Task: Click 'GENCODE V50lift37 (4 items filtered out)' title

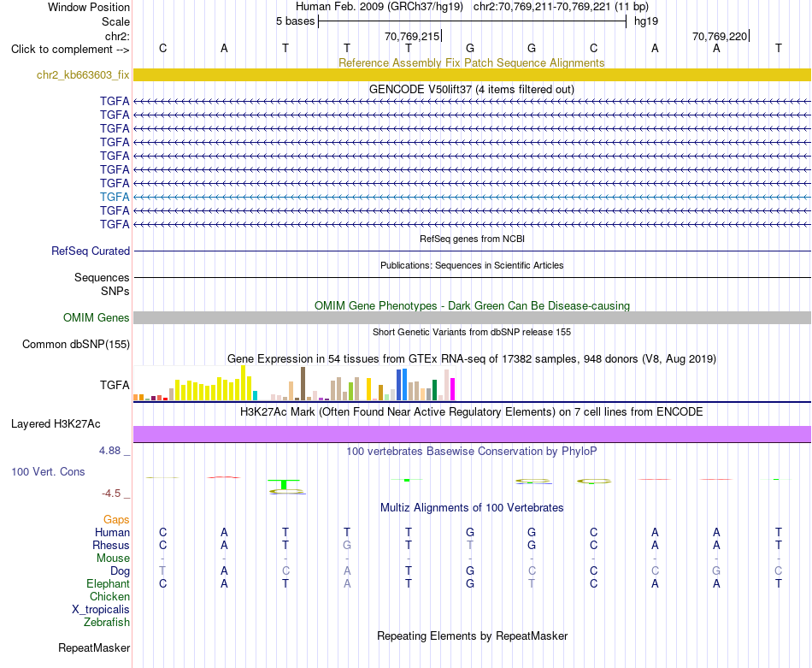Action: [x=472, y=89]
